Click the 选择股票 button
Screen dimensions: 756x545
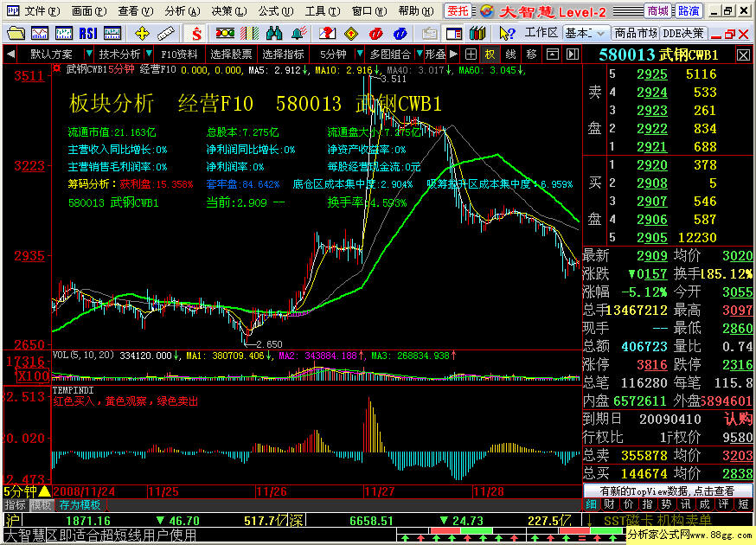(x=231, y=54)
